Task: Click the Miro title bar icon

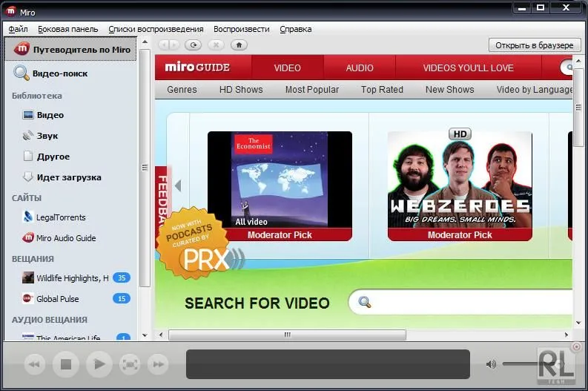Action: tap(10, 11)
